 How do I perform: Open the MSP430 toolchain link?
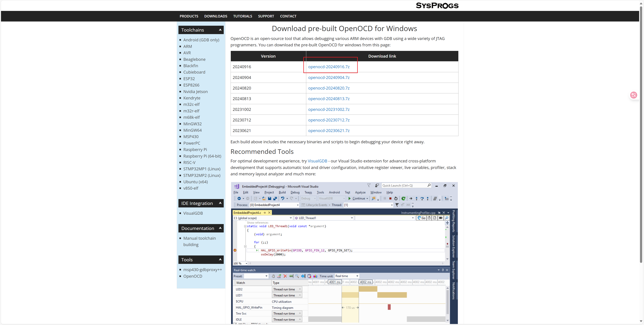pyautogui.click(x=191, y=136)
